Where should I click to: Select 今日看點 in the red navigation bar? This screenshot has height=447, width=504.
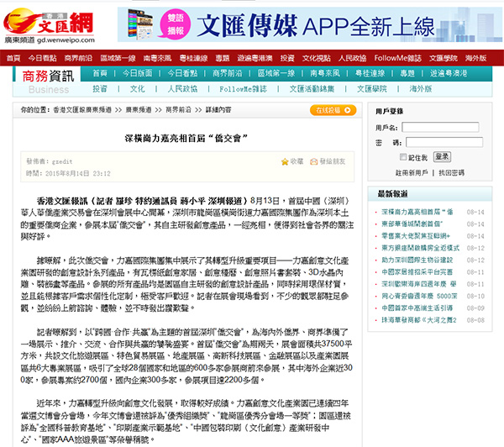[43, 58]
